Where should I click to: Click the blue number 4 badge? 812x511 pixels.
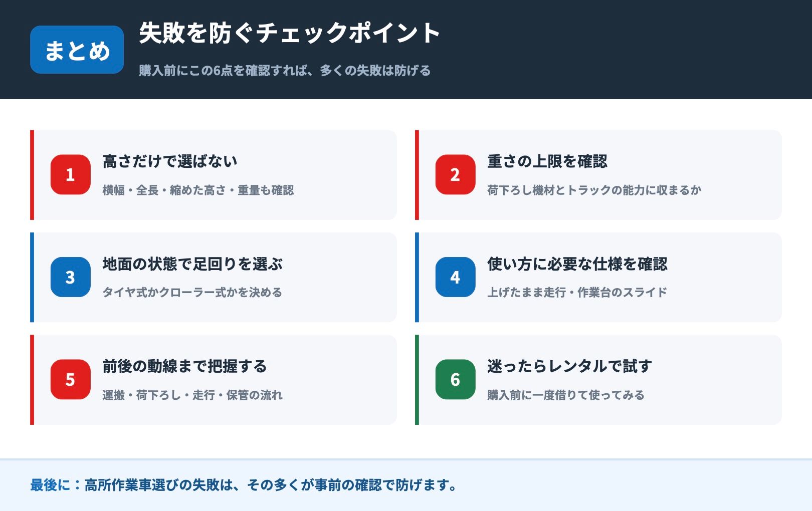pos(455,277)
